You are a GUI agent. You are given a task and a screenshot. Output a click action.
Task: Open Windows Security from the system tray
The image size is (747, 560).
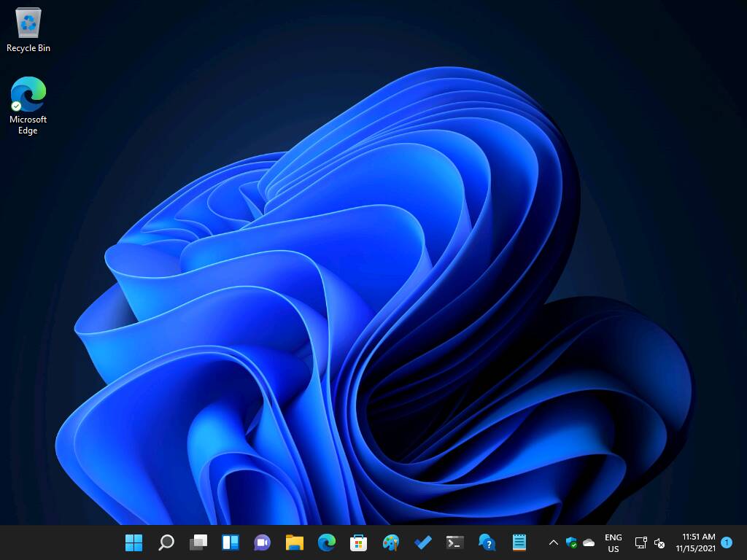(x=572, y=542)
